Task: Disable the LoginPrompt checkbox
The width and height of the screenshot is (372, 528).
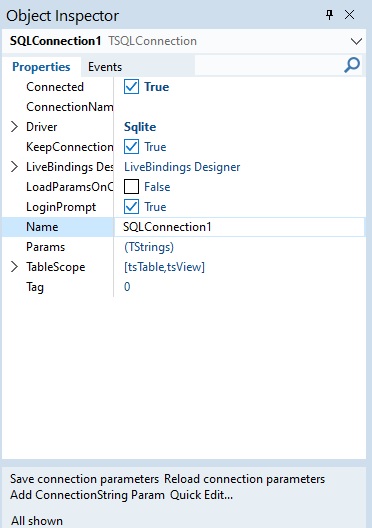Action: 131,207
